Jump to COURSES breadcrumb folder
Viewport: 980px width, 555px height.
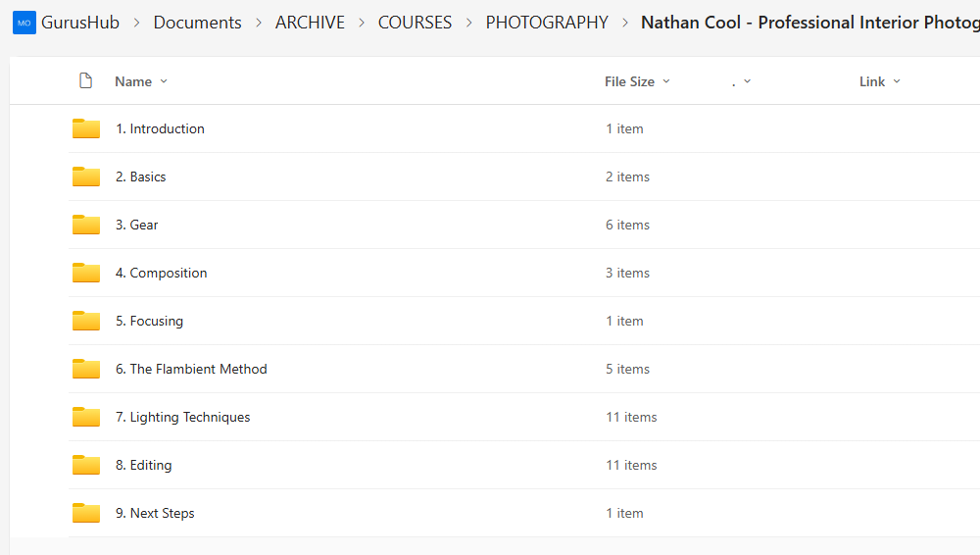pyautogui.click(x=415, y=23)
